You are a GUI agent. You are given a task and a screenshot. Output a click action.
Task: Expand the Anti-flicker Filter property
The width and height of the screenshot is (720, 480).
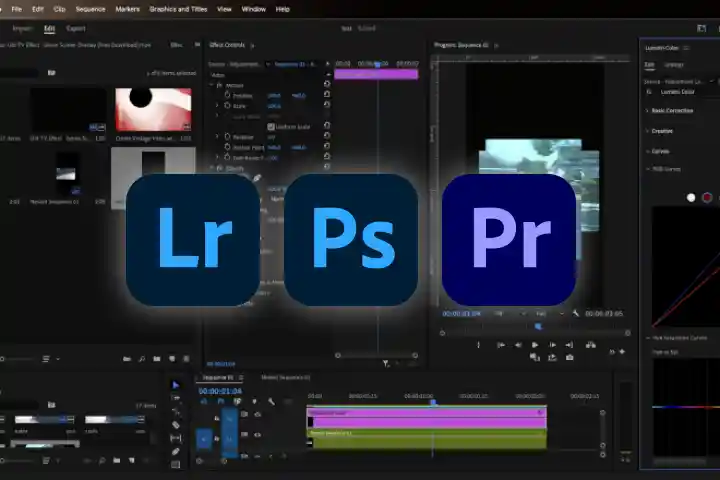(217, 157)
